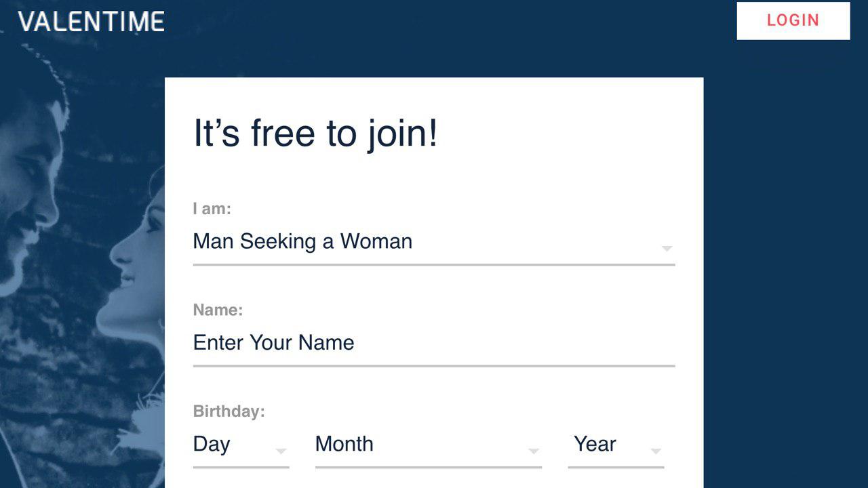Select the 'Man Seeking a Woman' option field
The height and width of the screenshot is (488, 868).
(302, 241)
